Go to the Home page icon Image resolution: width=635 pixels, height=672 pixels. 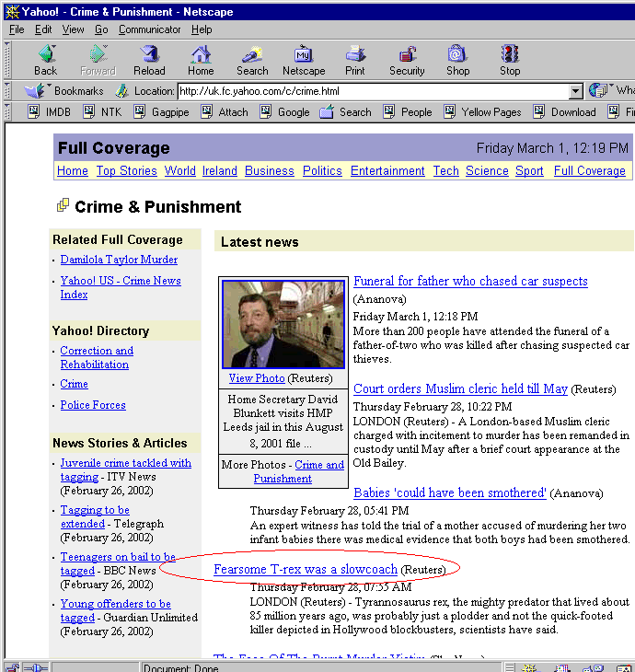(x=201, y=60)
